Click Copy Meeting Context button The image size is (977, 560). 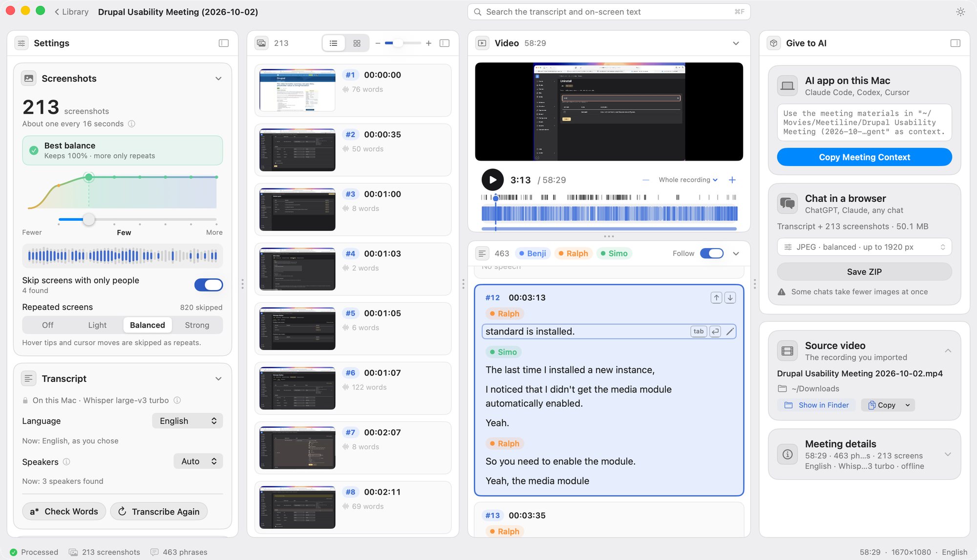(864, 157)
